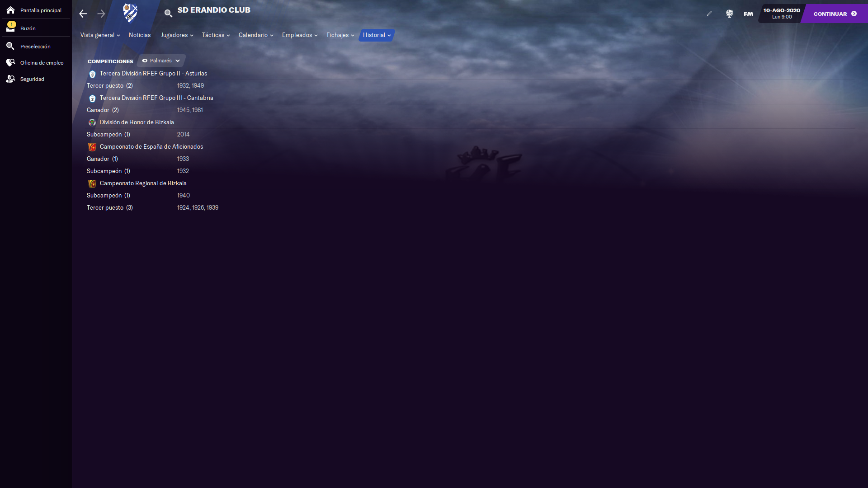Click the Competiciones heading
The width and height of the screenshot is (868, 488).
tap(110, 61)
